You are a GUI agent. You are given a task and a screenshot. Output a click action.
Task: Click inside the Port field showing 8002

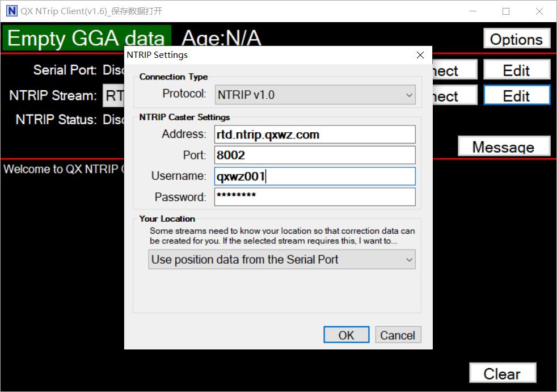tap(314, 155)
